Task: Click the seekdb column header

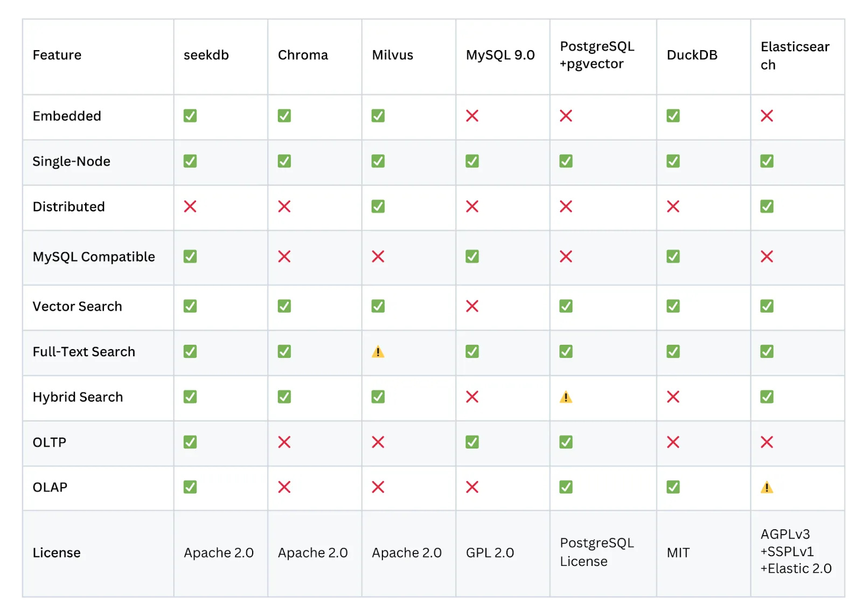Action: (x=206, y=55)
